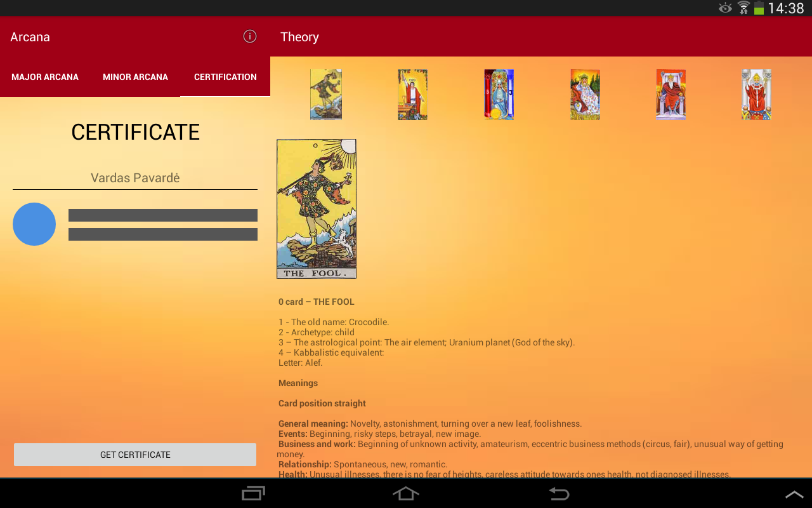812x508 pixels.
Task: Click the Get Certificate button
Action: pos(135,455)
